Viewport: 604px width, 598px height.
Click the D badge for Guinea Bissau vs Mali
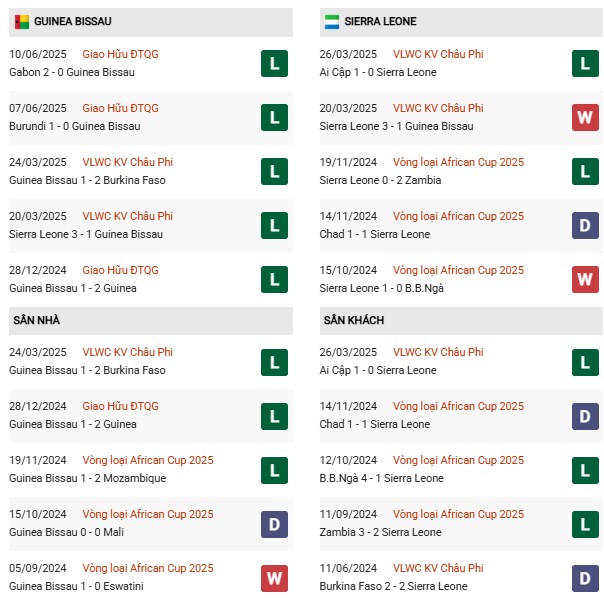[x=273, y=524]
